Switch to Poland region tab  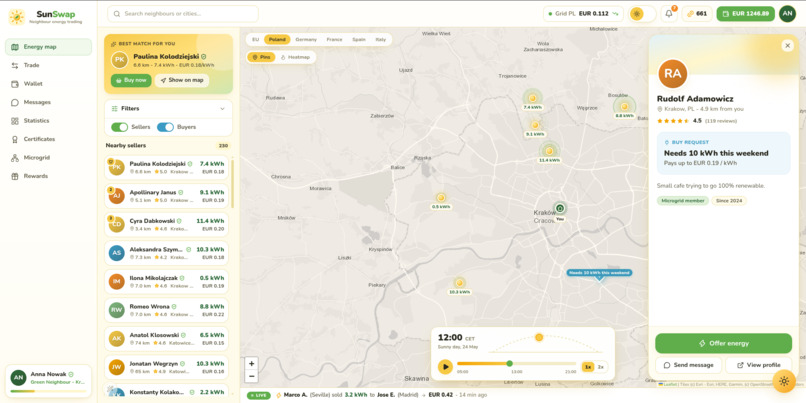point(277,40)
